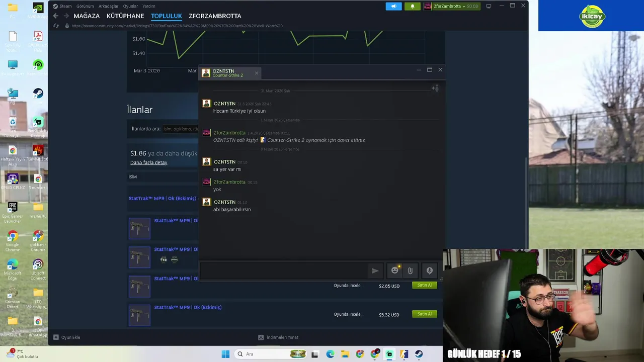Open the Google Chrome desktop shortcut
Image resolution: width=644 pixels, height=362 pixels.
coord(13,241)
